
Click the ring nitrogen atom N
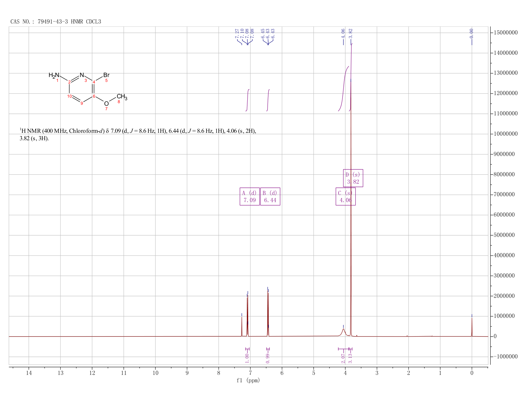tap(82, 75)
